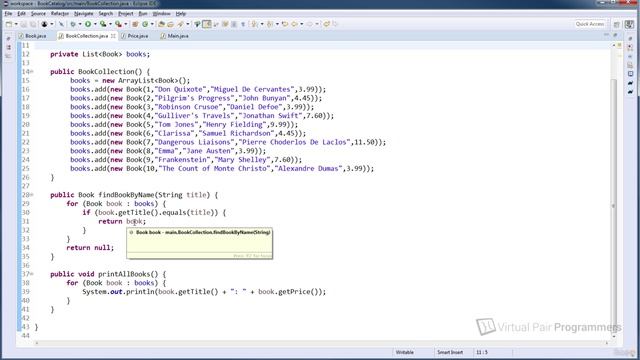Click the Save All toolbar icon
Image resolution: width=640 pixels, height=360 pixels.
(x=33, y=24)
